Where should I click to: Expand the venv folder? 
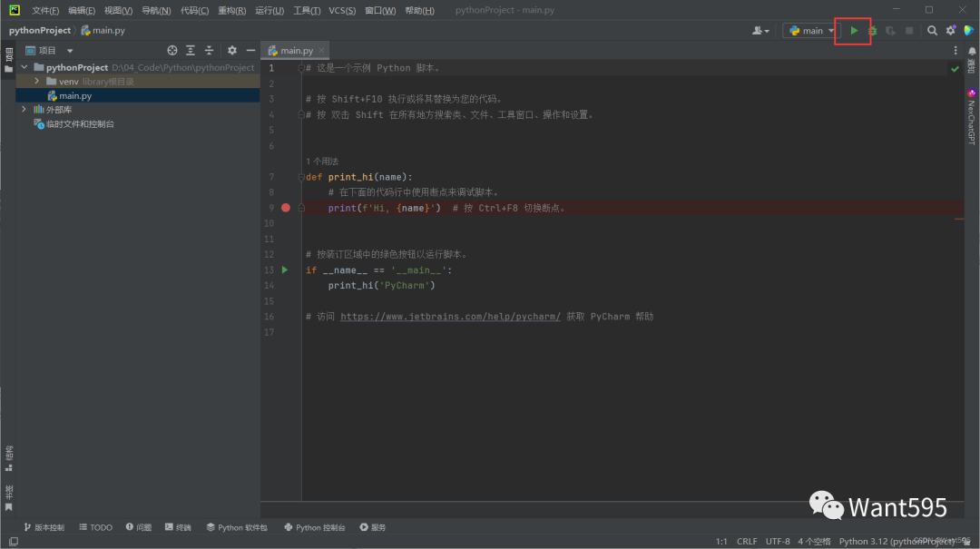37,82
